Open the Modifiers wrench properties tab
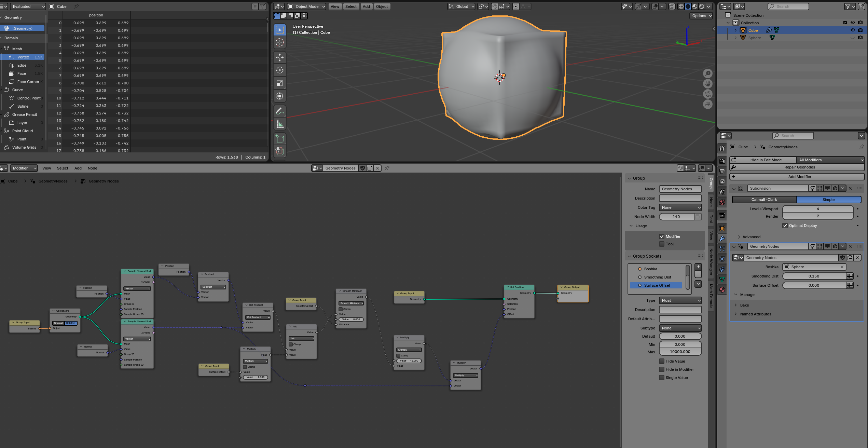The image size is (868, 448). click(722, 239)
